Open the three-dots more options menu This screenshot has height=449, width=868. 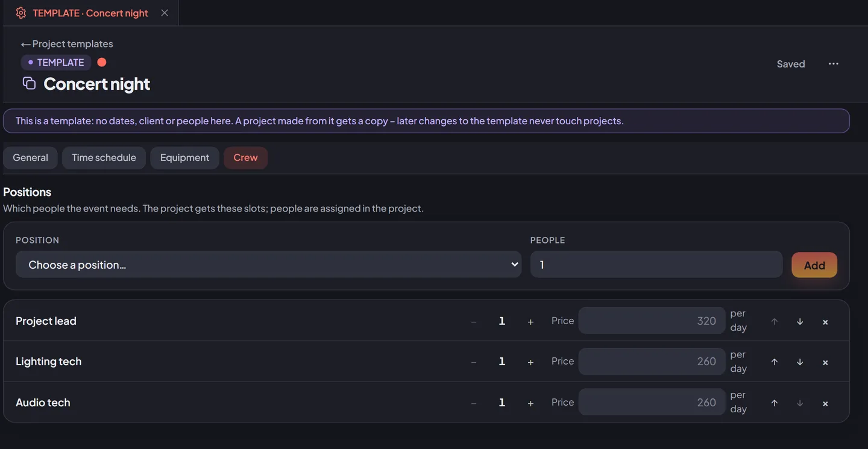[833, 64]
